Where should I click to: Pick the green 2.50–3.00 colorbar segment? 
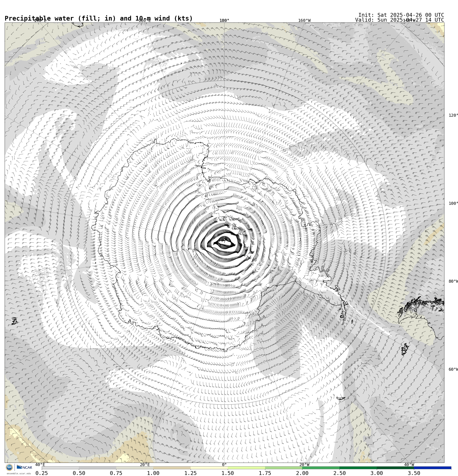[358, 468]
